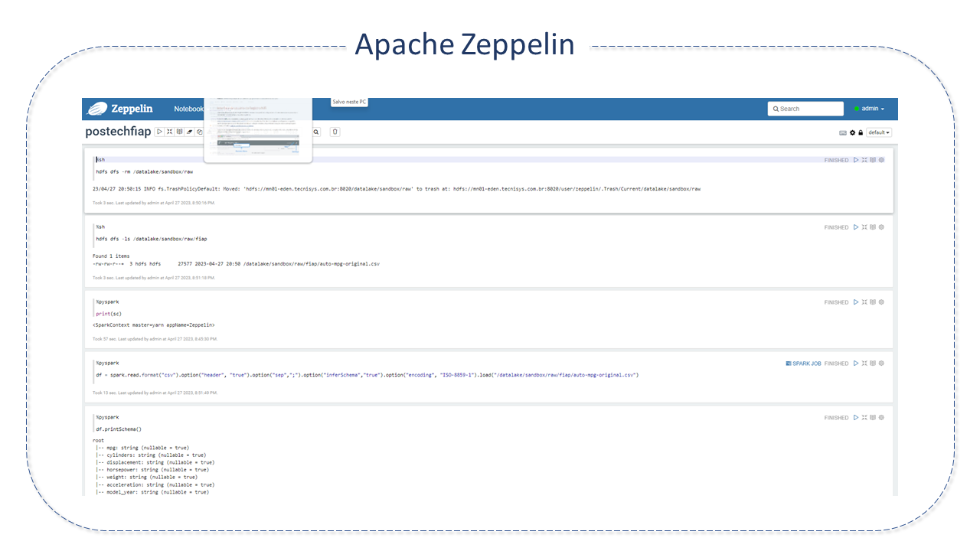Open settings gear of print(sc) paragraph

[881, 302]
